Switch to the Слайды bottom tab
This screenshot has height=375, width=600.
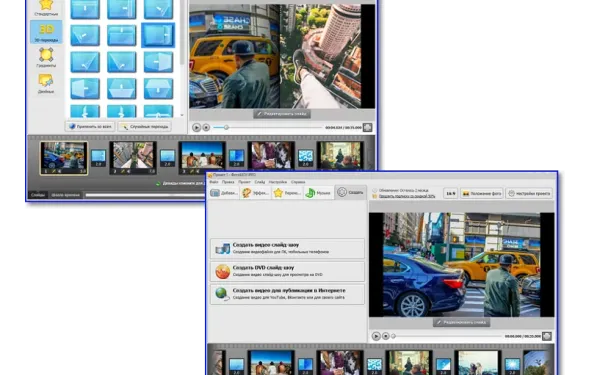38,195
